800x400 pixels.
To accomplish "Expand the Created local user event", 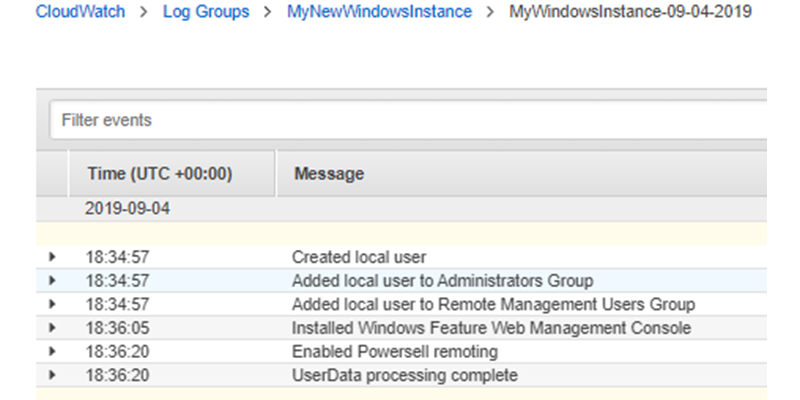I will 52,257.
